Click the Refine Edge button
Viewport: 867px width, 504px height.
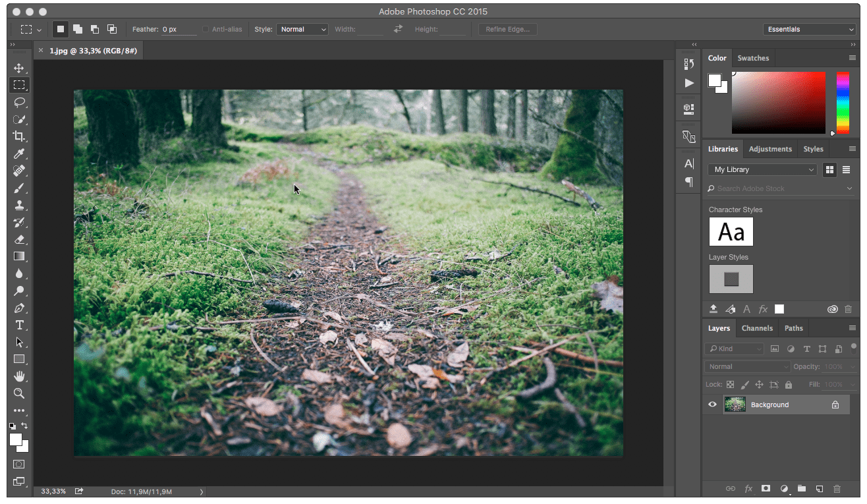(507, 29)
